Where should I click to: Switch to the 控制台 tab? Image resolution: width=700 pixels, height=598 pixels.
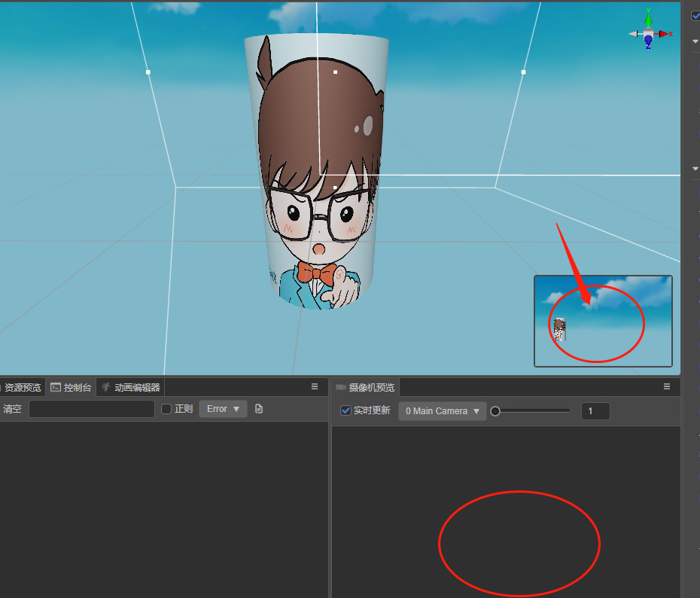[71, 387]
